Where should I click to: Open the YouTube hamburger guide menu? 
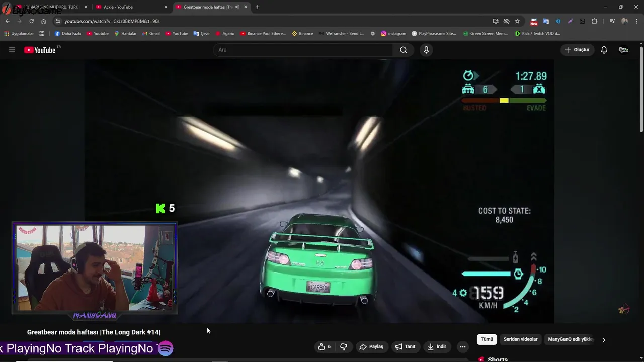point(12,50)
